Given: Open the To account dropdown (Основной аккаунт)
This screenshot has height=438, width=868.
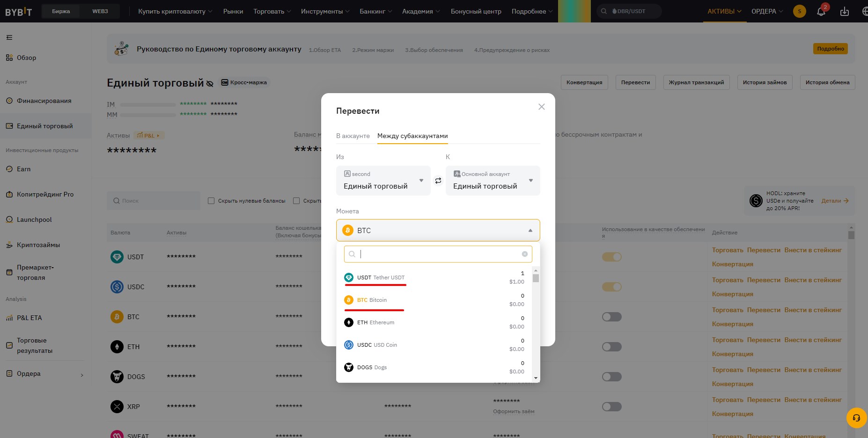Looking at the screenshot, I should [x=493, y=181].
